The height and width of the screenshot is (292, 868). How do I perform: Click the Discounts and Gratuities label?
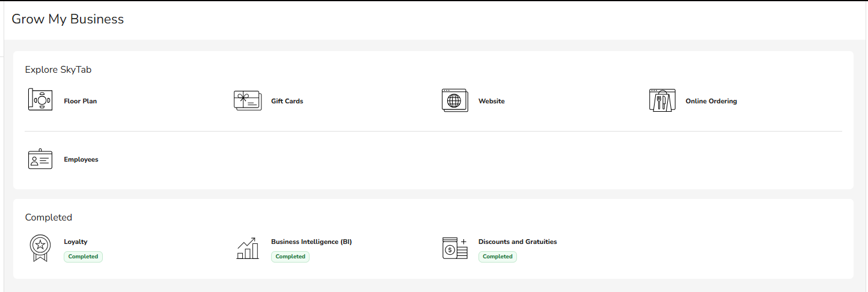518,242
